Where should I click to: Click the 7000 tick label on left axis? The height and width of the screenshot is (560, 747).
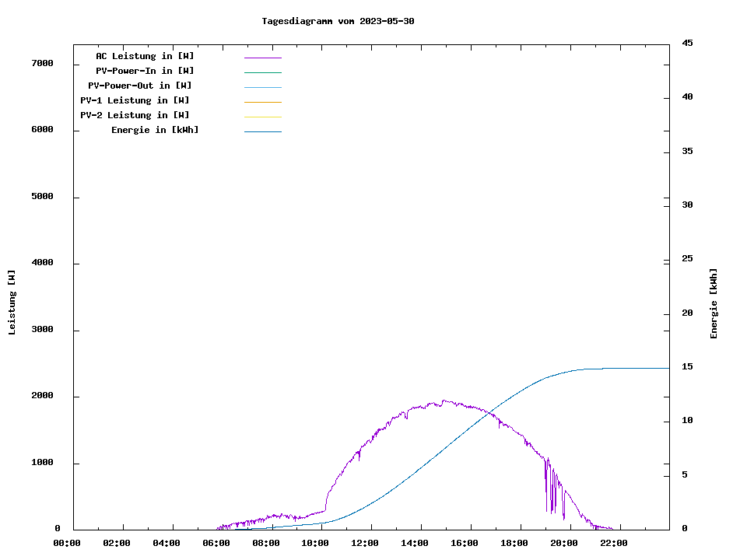(42, 63)
